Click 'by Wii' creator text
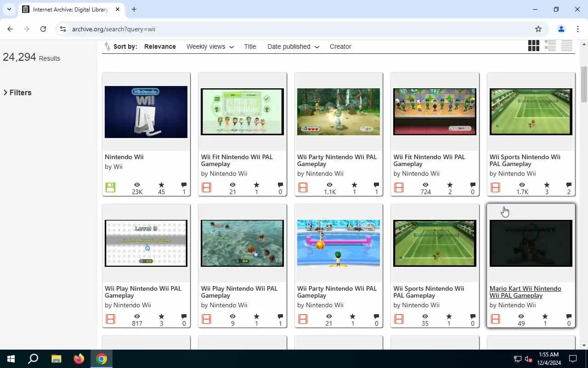 (113, 167)
